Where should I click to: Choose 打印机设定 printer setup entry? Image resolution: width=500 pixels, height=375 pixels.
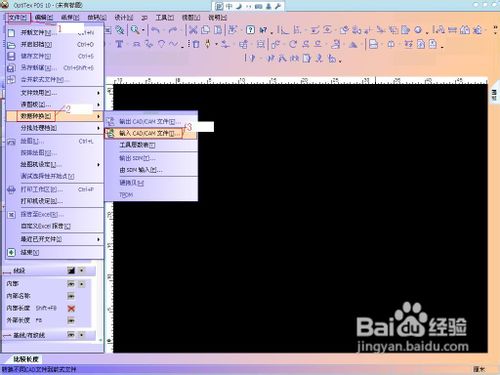55,201
